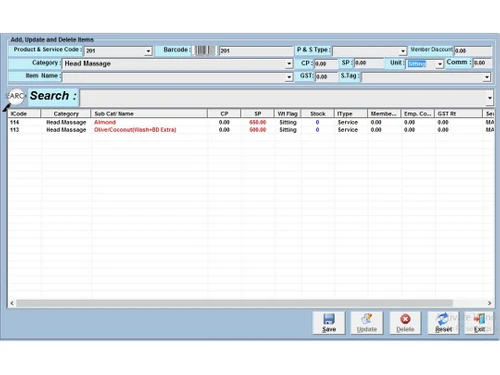Click the Delete button with red cross
Screen dimensions: 500x375
point(405,323)
